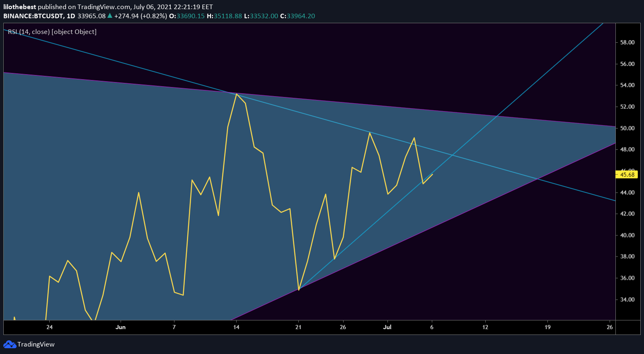Click the last 26 date label at axis end

[x=610, y=327]
